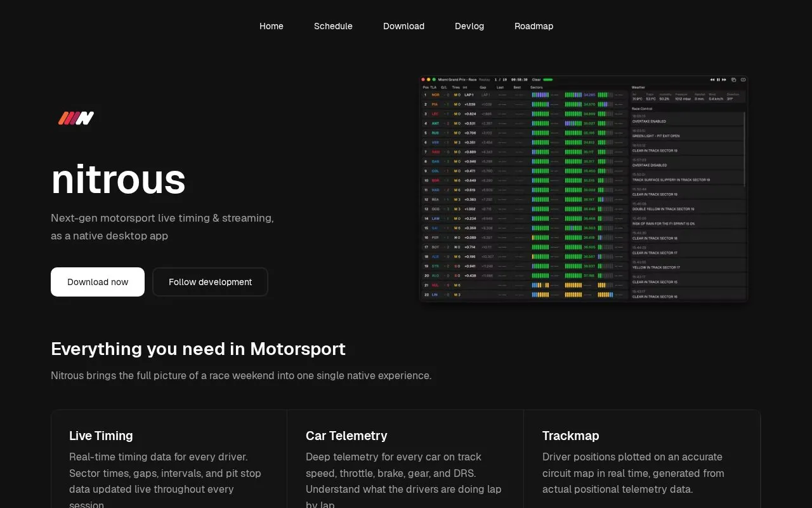Screen dimensions: 812x508
Task: Open Download in top navigation
Action: [x=403, y=26]
